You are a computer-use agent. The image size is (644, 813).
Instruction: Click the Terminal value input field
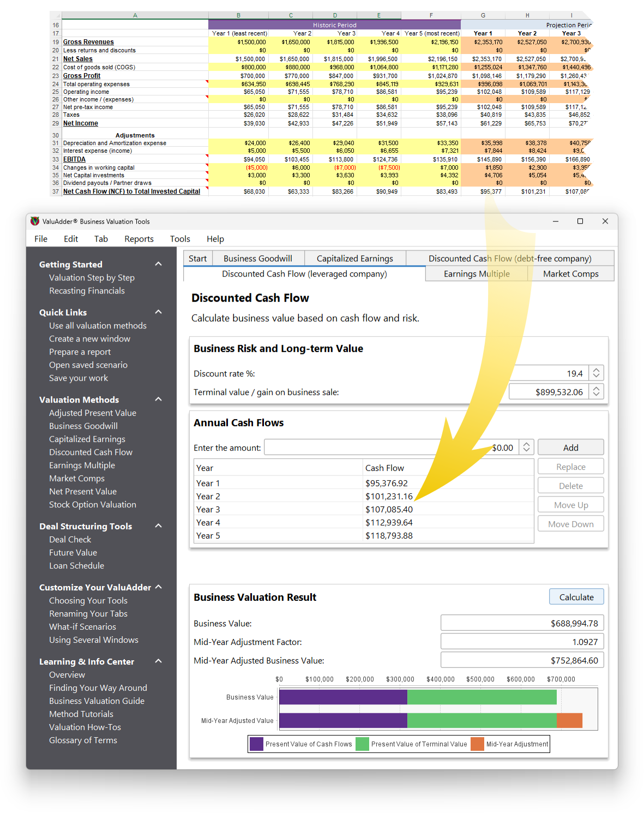pos(549,392)
